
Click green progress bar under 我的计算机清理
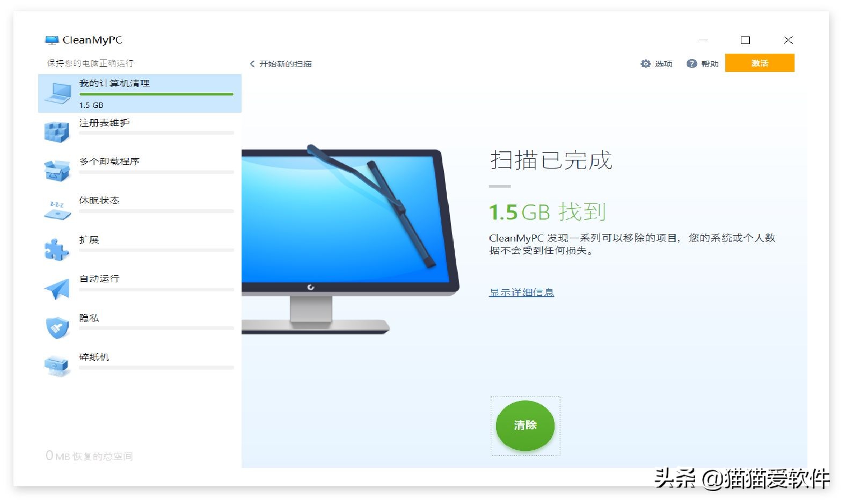pyautogui.click(x=156, y=94)
